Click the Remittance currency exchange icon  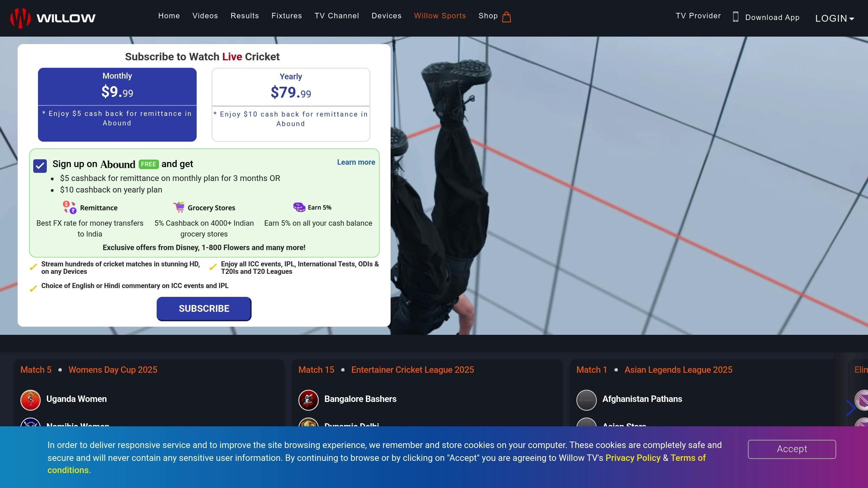point(70,207)
